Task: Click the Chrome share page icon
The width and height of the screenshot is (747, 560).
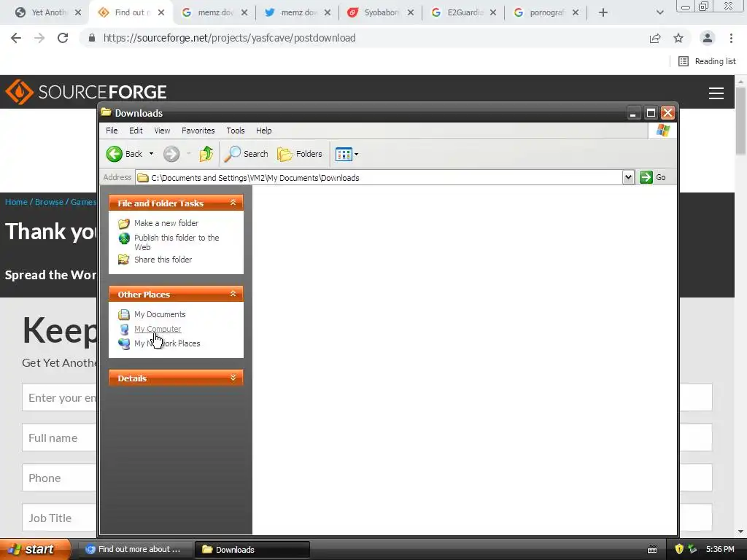Action: [655, 38]
